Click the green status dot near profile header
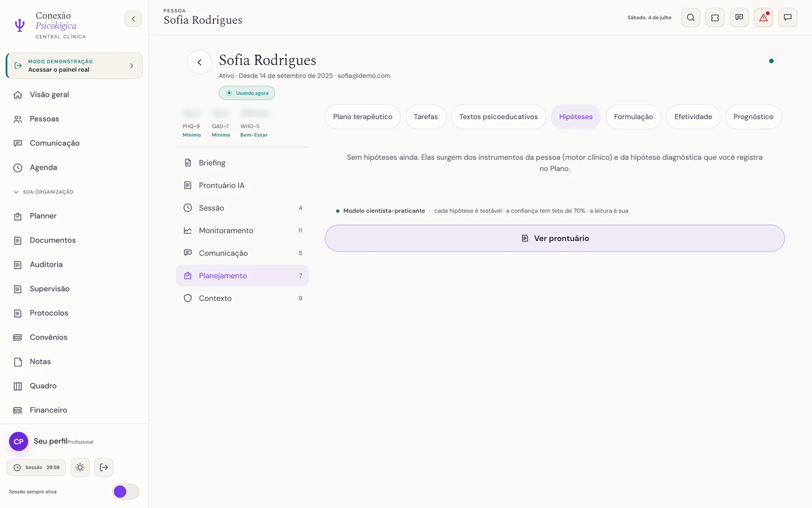812x508 pixels. tap(771, 61)
